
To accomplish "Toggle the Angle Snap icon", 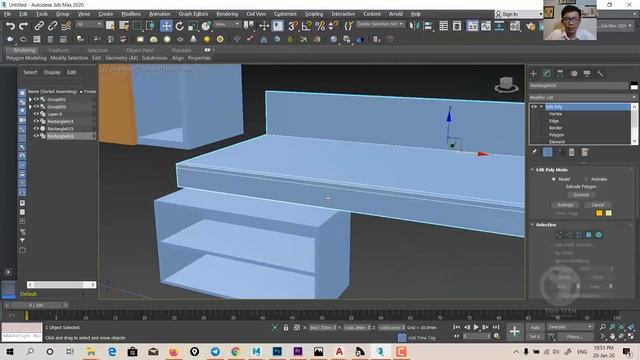I will (x=306, y=26).
